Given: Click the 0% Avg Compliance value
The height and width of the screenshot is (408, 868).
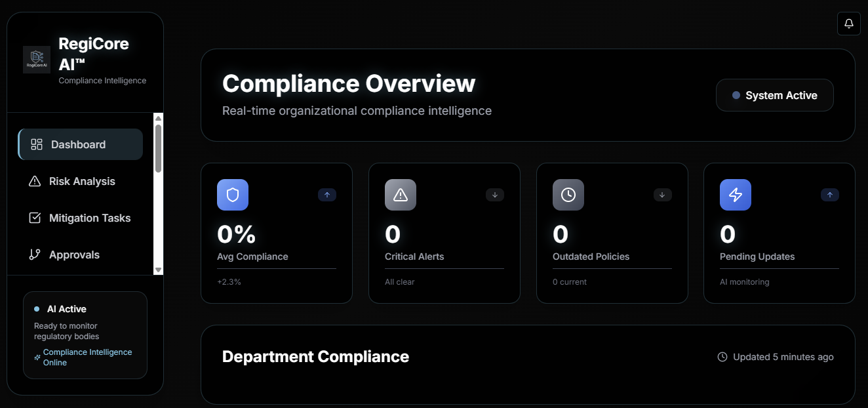Looking at the screenshot, I should coord(237,234).
